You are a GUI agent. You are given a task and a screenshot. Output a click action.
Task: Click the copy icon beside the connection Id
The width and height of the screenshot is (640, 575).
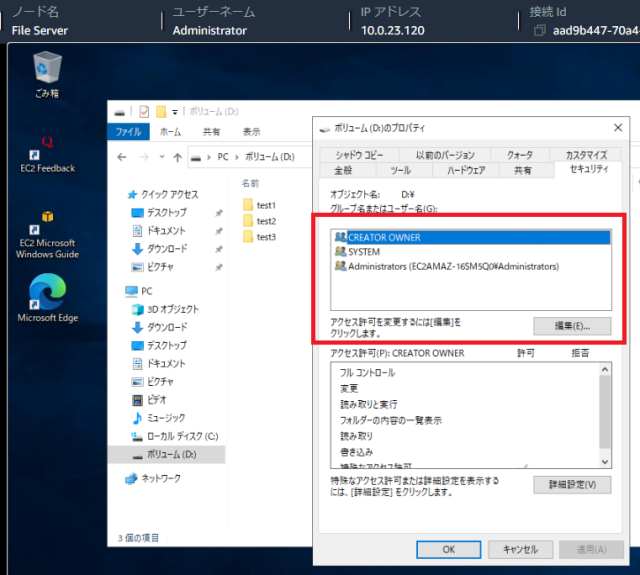pos(540,31)
